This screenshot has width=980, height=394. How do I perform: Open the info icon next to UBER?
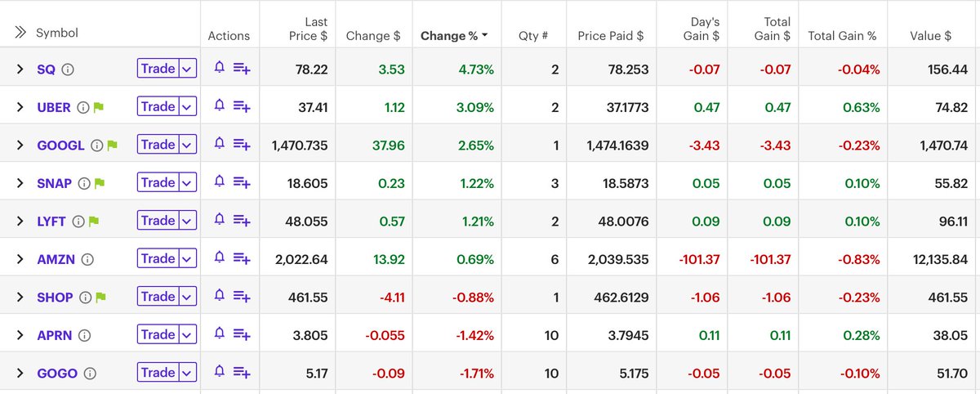pyautogui.click(x=83, y=108)
